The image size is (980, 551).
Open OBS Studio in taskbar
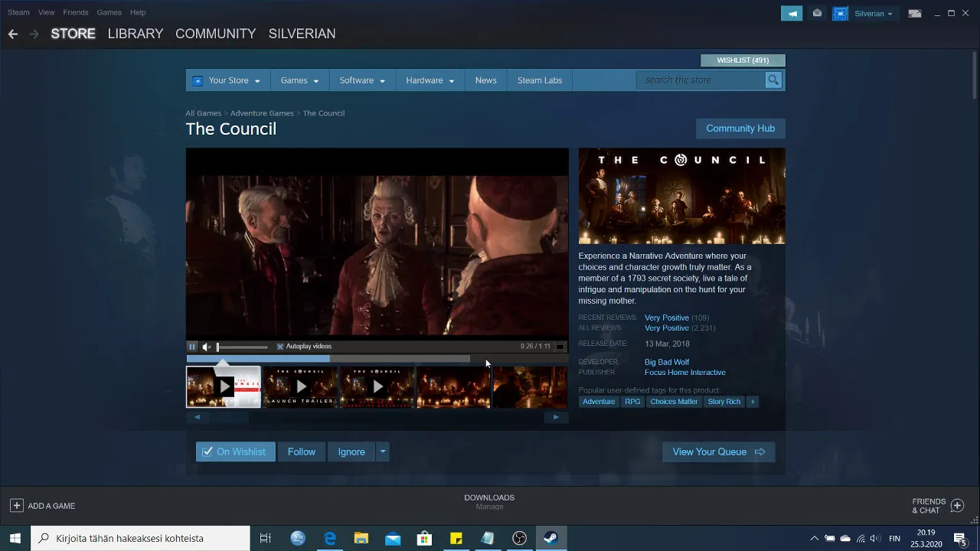click(x=519, y=538)
